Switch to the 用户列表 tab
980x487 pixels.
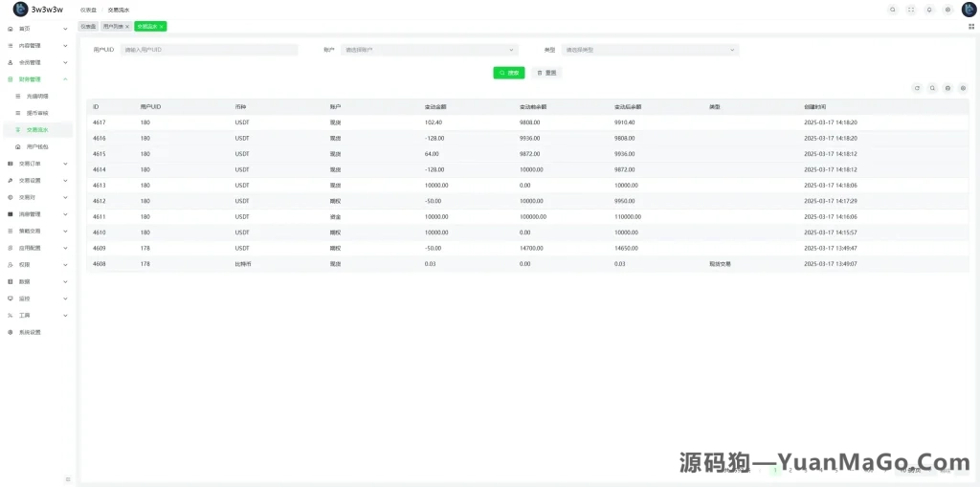pos(114,26)
